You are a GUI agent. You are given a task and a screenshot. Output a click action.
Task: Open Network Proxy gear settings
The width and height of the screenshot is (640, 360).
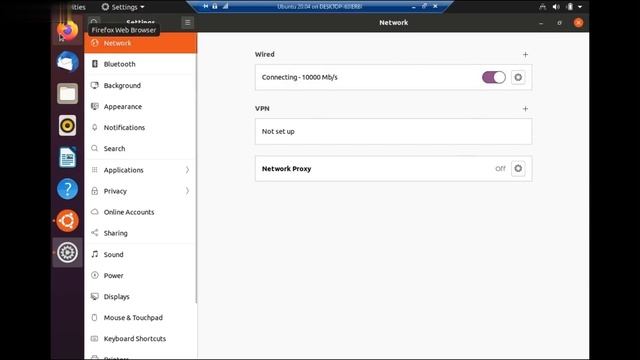[518, 168]
